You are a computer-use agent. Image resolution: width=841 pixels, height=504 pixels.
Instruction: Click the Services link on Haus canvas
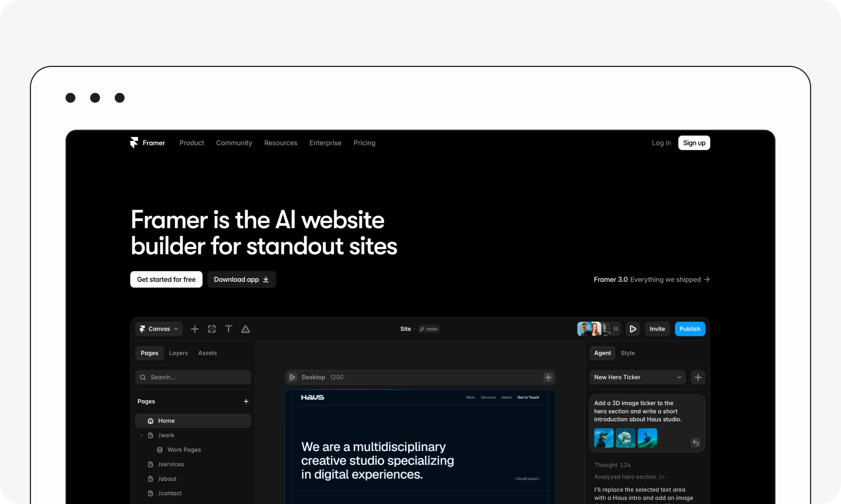coord(488,398)
